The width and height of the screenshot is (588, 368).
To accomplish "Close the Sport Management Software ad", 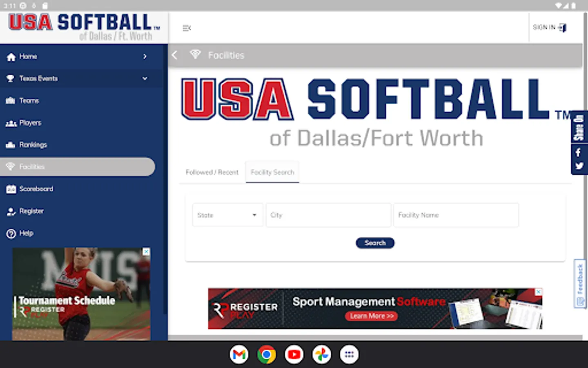I will 539,292.
